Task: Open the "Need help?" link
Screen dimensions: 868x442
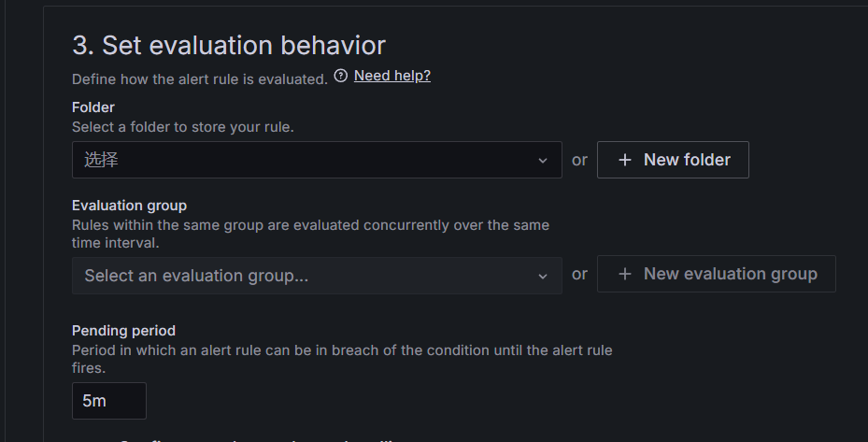Action: pos(391,76)
